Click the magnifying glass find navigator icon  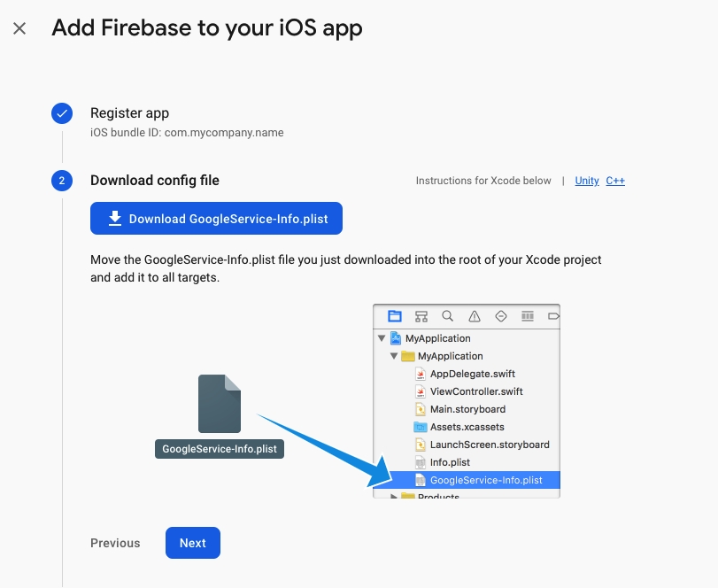(x=448, y=316)
